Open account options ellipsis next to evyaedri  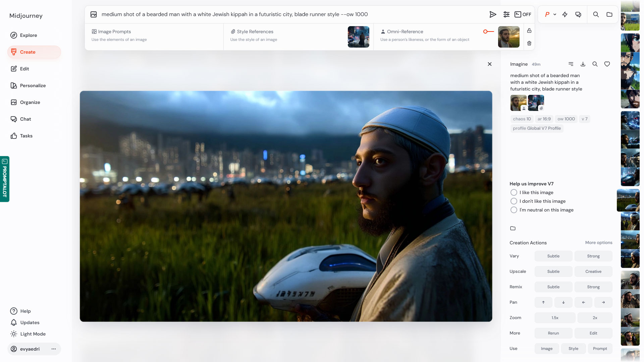pyautogui.click(x=54, y=349)
